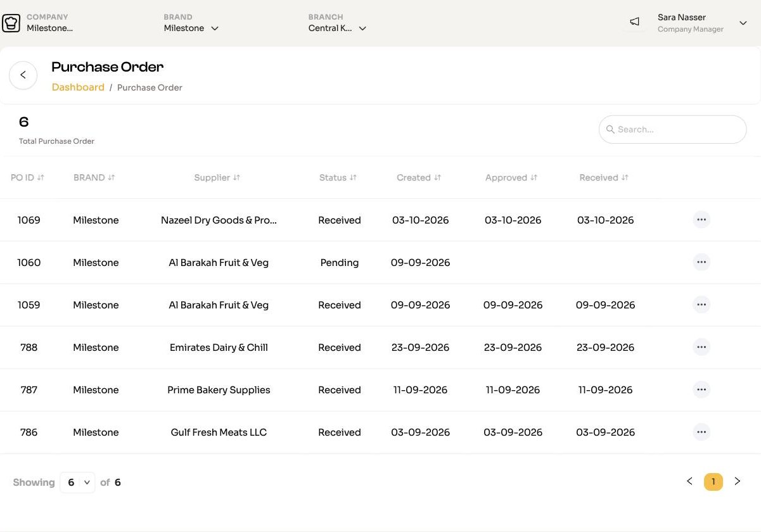Open actions menu for PO 787

pyautogui.click(x=701, y=389)
